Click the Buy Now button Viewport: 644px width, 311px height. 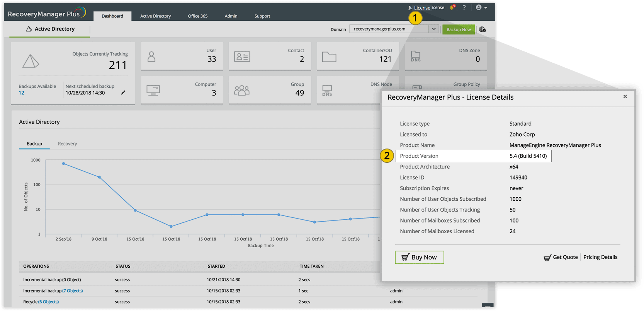pos(420,257)
